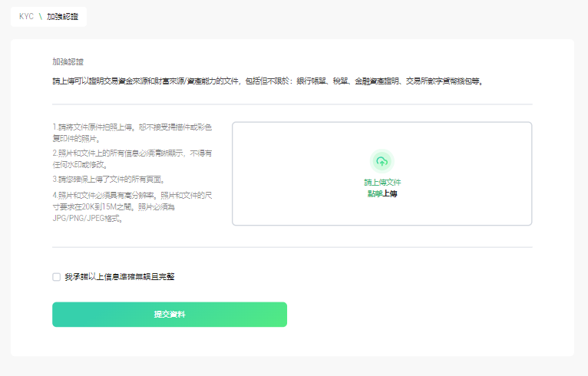Viewport: 588px width, 376px height.
Task: Tick the 我承諾以上信息準確無誤且完整 checkbox
Action: tap(57, 277)
